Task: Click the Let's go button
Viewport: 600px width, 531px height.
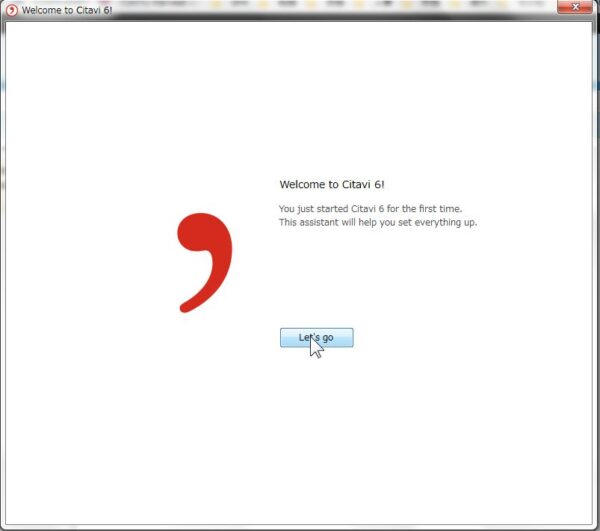Action: click(316, 337)
